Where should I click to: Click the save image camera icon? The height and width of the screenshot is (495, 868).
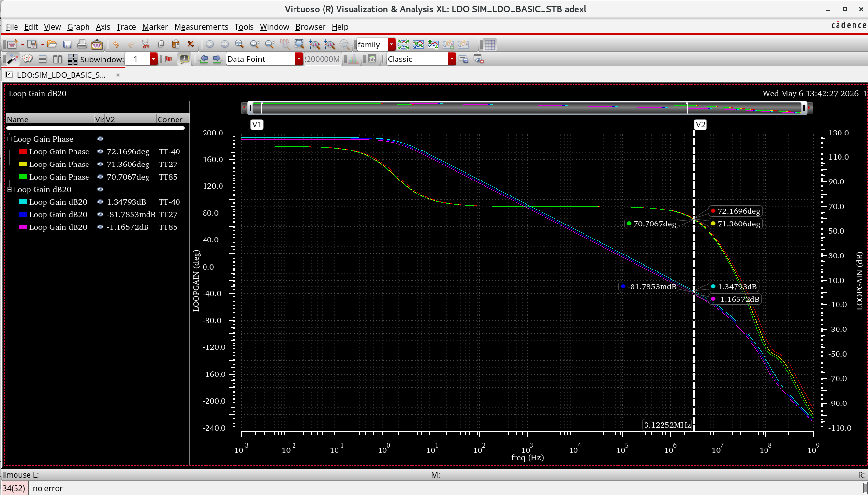pos(97,45)
